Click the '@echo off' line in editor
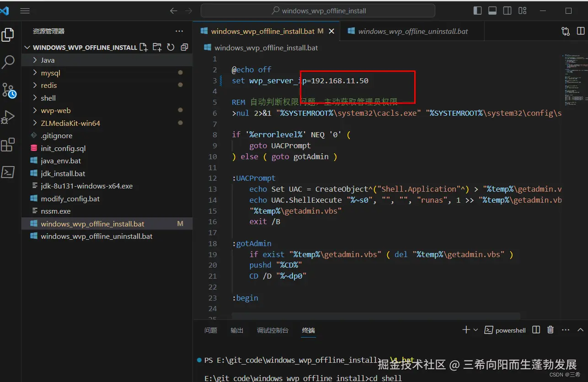Screen dimensions: 588x382 pyautogui.click(x=251, y=70)
